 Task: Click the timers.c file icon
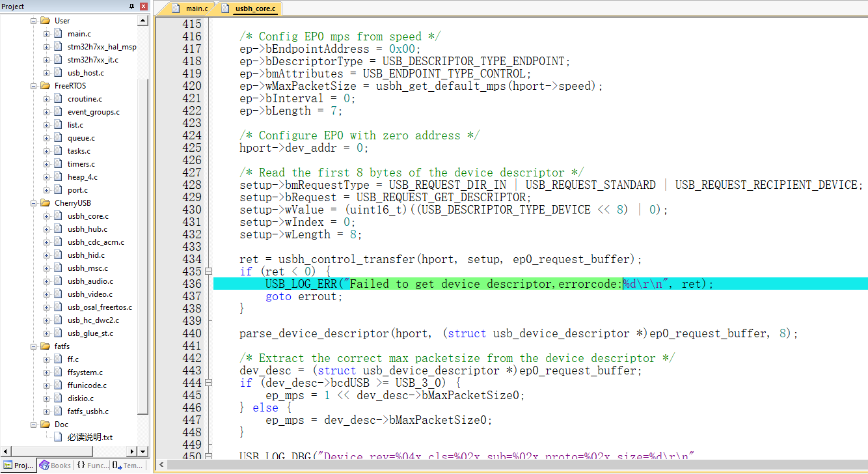point(59,164)
